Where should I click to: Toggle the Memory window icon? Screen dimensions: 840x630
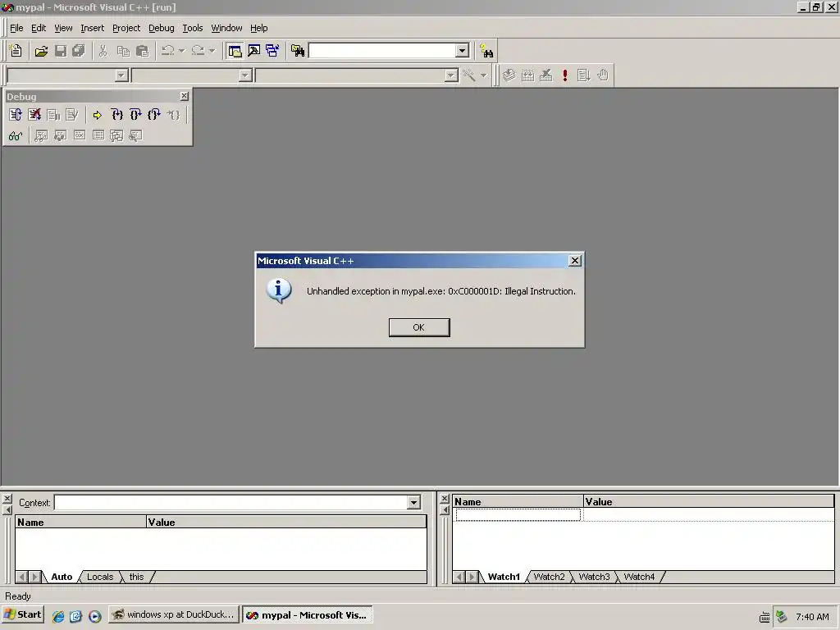(98, 135)
